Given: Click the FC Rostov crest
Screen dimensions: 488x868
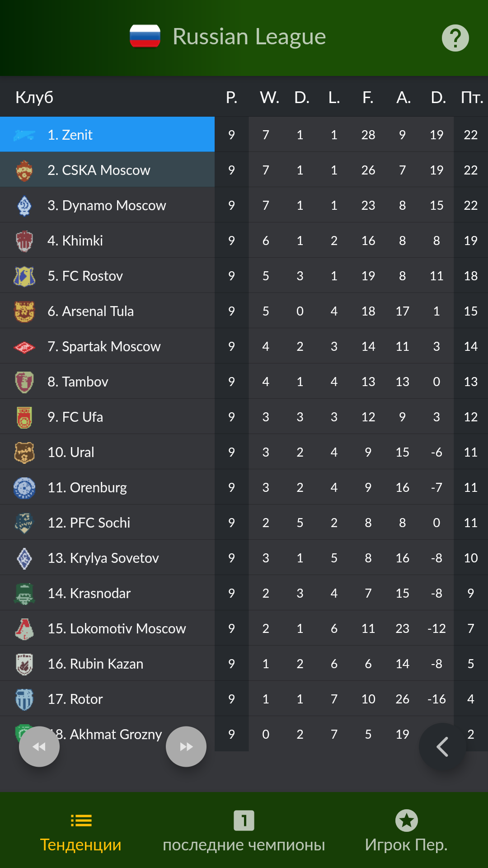Looking at the screenshot, I should click(x=24, y=276).
